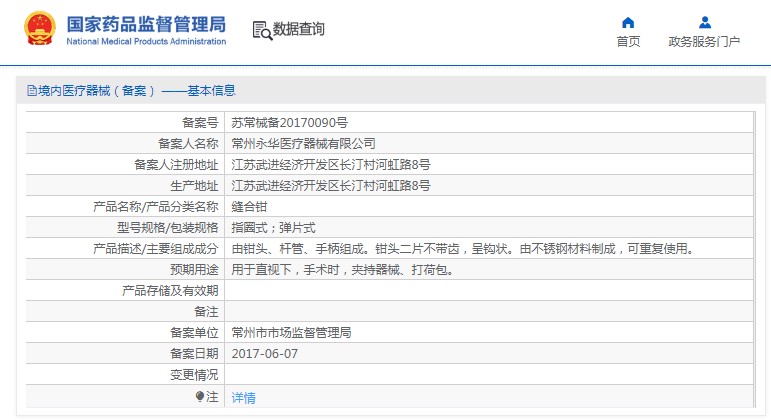Click the 产品存储及有效期 label

coord(170,291)
